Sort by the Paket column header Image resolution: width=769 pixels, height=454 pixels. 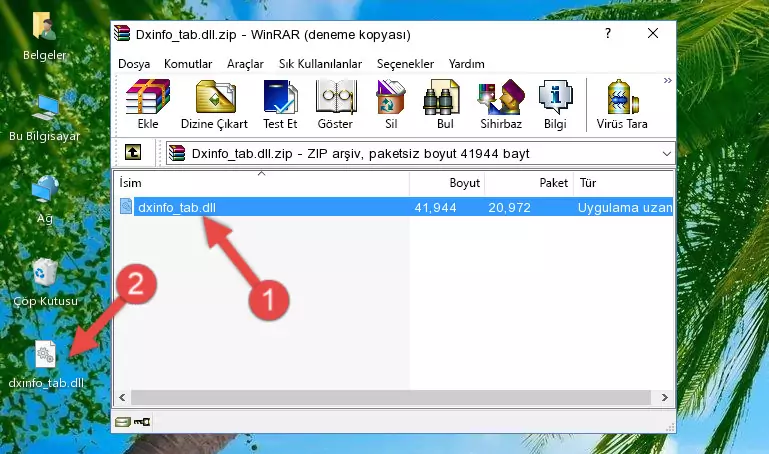[529, 183]
